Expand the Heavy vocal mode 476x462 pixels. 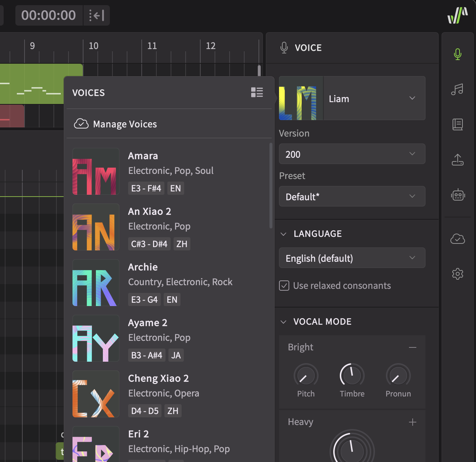pyautogui.click(x=412, y=422)
